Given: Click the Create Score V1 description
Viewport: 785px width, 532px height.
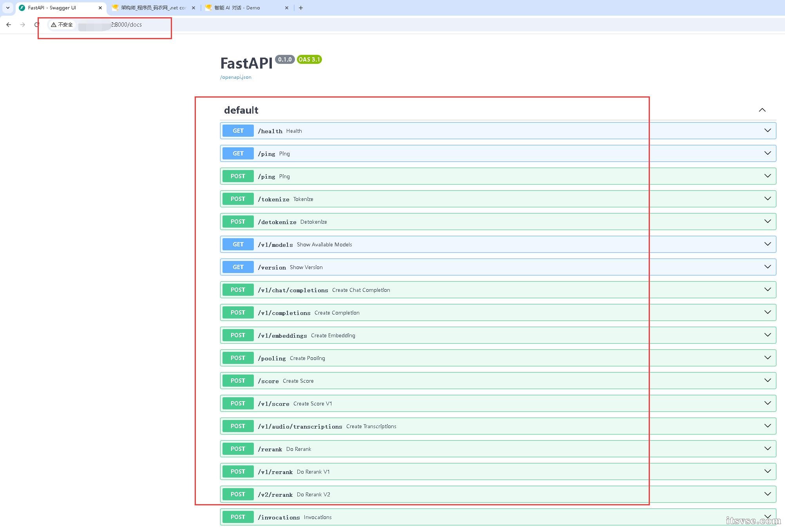Looking at the screenshot, I should click(x=313, y=404).
